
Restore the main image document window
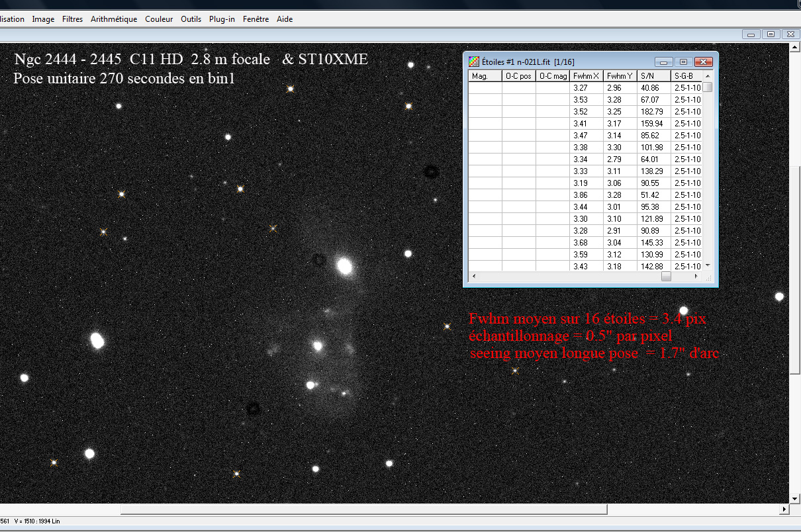[771, 34]
